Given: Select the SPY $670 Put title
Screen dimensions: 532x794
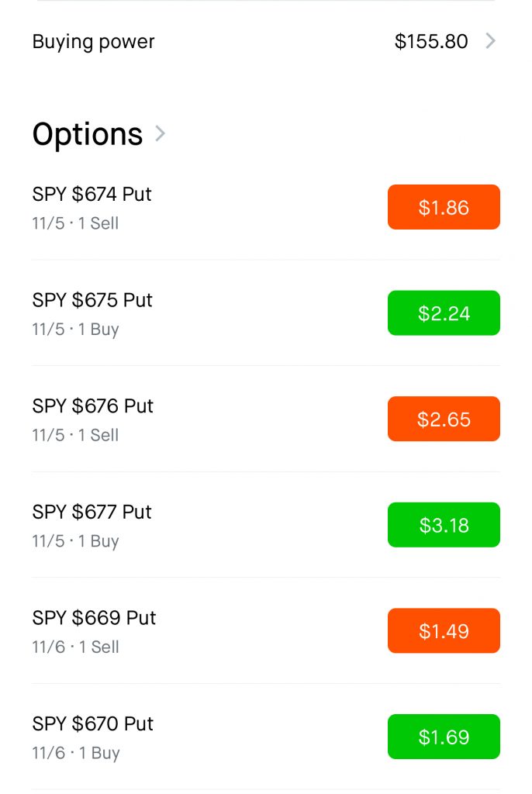Looking at the screenshot, I should tap(93, 723).
